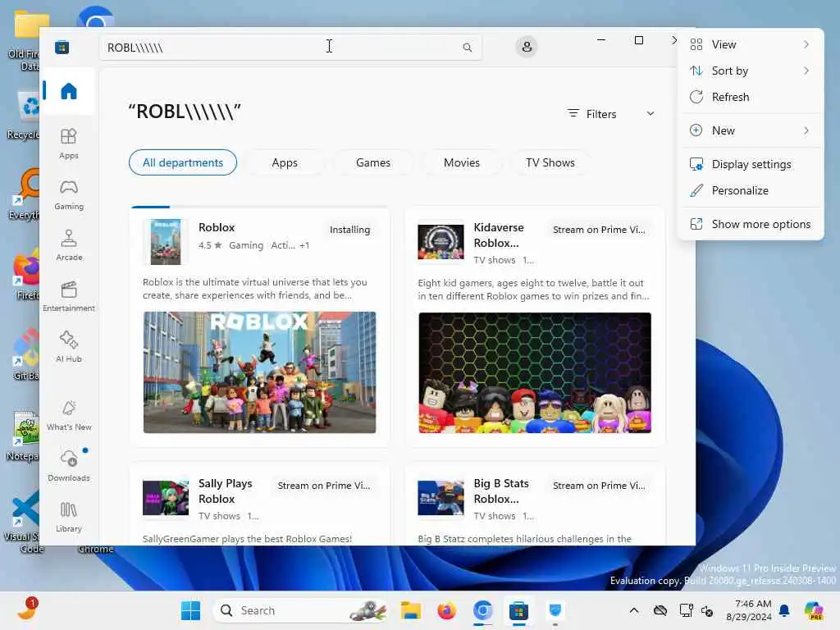The image size is (840, 630).
Task: Click the Big B Stats Roblox thumbnail icon
Action: pyautogui.click(x=441, y=498)
